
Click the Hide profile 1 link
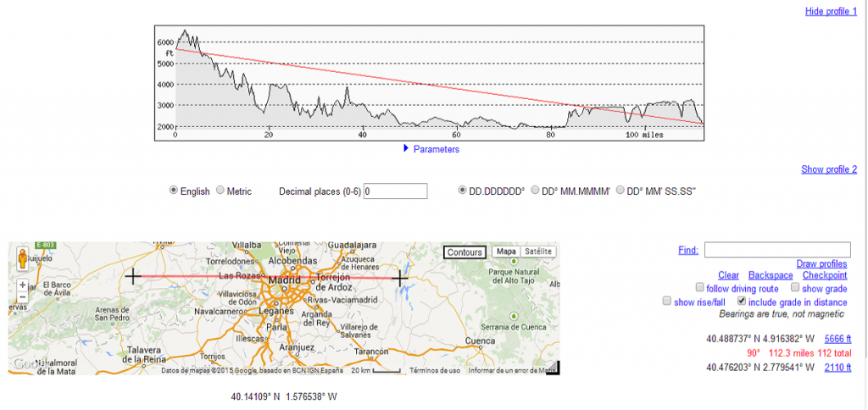click(831, 11)
